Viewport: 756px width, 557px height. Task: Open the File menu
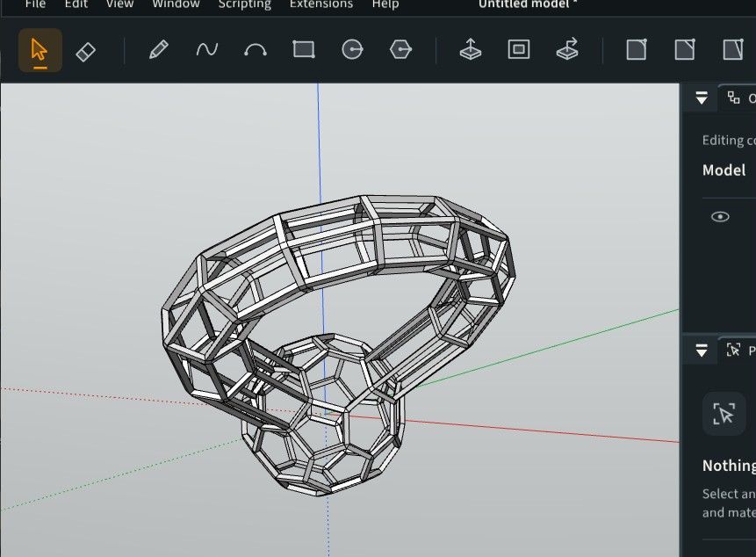(x=35, y=4)
